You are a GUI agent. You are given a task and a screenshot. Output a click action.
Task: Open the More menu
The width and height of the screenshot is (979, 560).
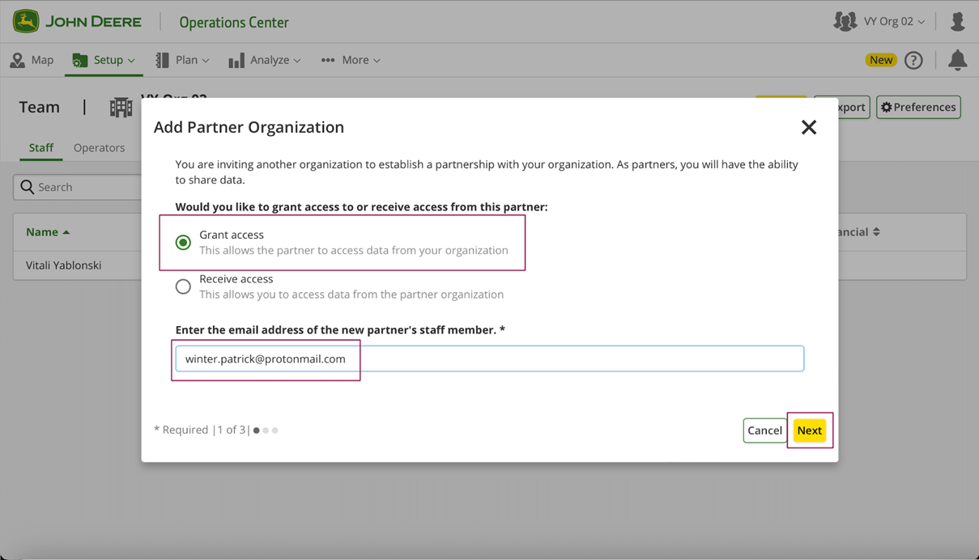[x=351, y=60]
